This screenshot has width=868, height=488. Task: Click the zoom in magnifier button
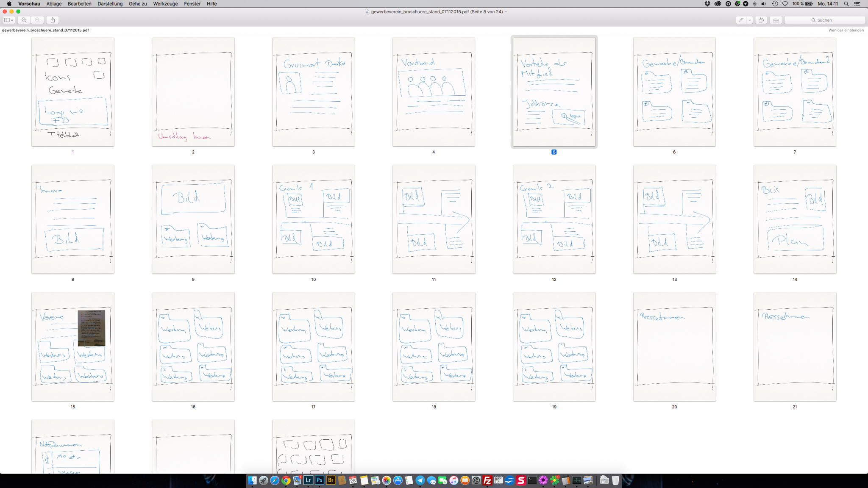[x=37, y=20]
